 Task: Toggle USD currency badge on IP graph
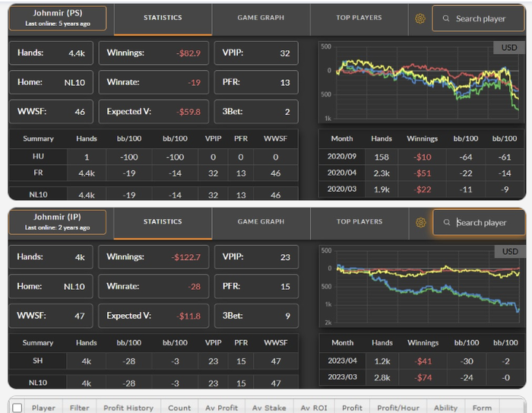point(510,252)
